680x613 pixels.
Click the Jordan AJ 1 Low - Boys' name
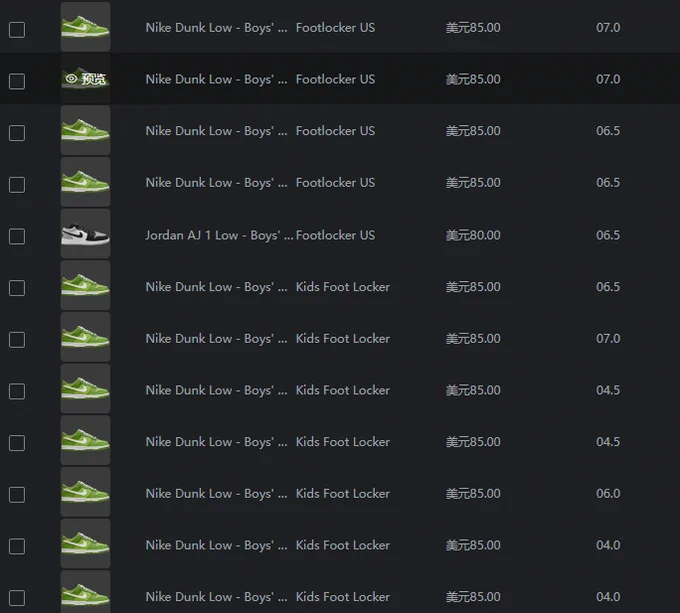(219, 235)
